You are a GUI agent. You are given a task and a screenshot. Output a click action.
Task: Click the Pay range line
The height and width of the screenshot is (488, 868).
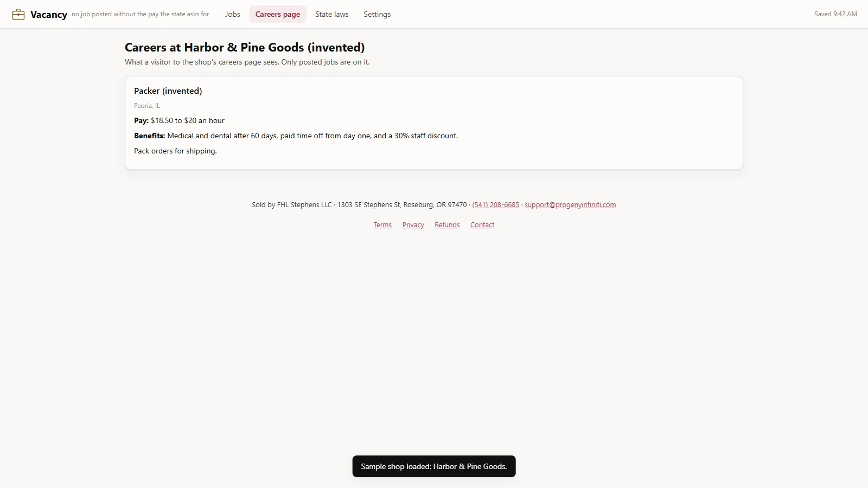click(x=179, y=121)
